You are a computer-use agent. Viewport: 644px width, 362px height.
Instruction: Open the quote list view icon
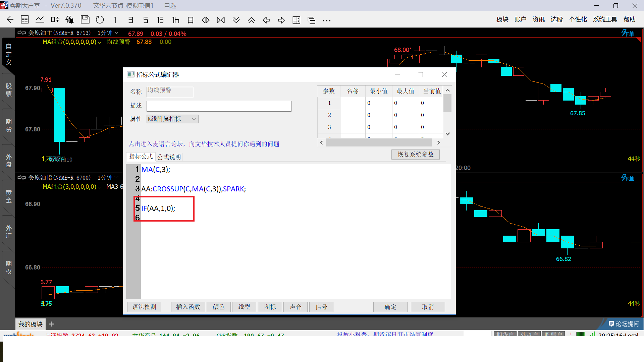[25, 20]
